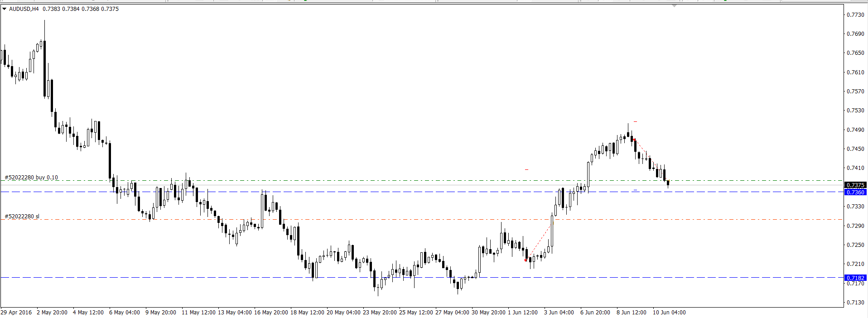The image size is (868, 318).
Task: Select the stop loss label #52022280 sl
Action: [x=22, y=216]
